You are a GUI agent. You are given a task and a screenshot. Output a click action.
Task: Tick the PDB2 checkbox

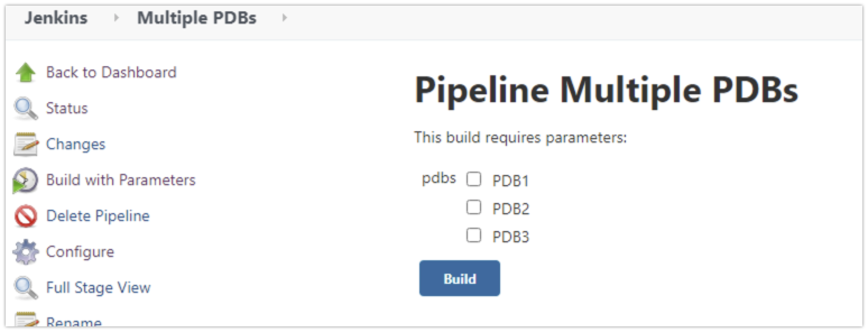474,208
